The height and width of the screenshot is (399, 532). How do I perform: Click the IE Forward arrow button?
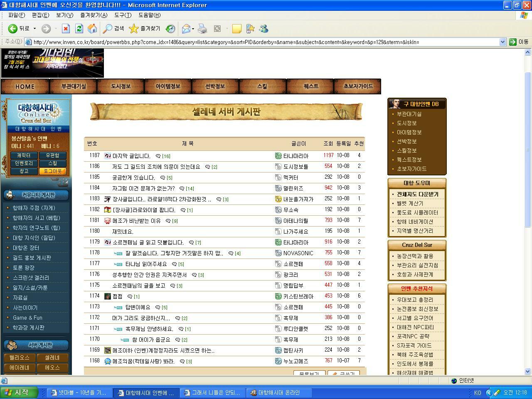46,29
